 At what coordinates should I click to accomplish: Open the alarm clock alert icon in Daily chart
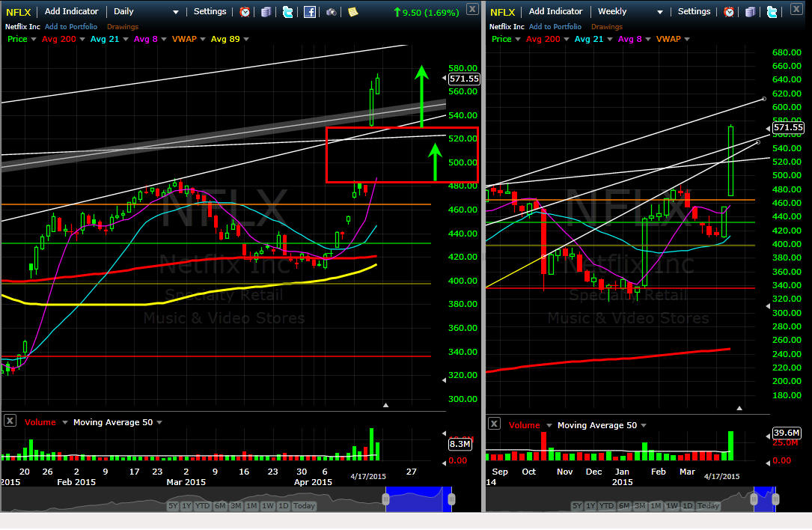tap(245, 12)
